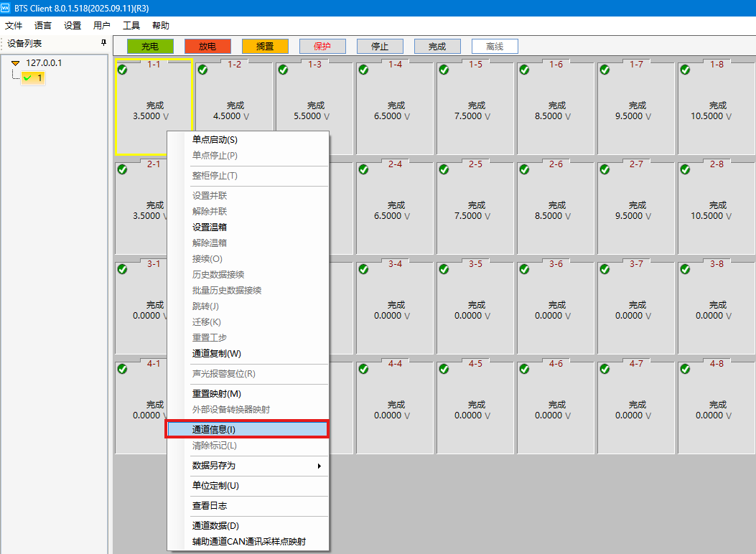Viewport: 756px width, 554px height.
Task: Click the 离线 status filter button
Action: (493, 45)
